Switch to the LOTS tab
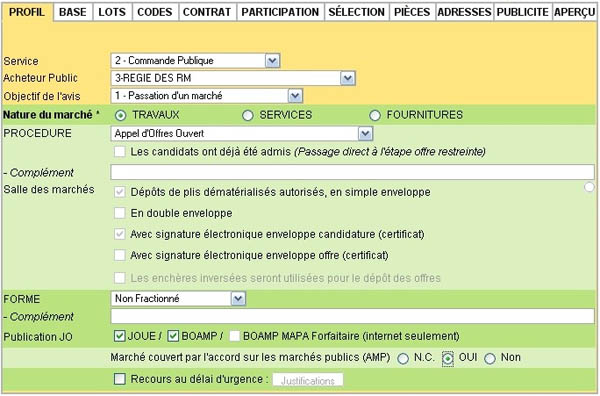This screenshot has height=396, width=600. click(112, 12)
